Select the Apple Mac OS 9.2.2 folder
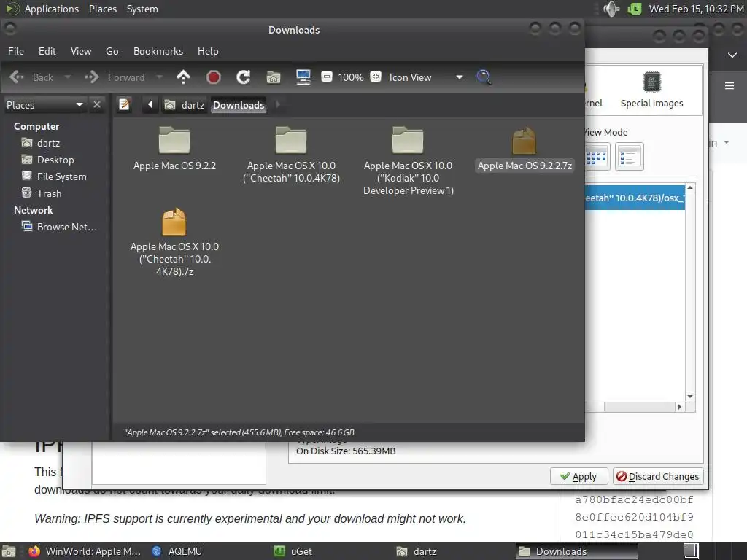This screenshot has height=560, width=747. [x=174, y=149]
